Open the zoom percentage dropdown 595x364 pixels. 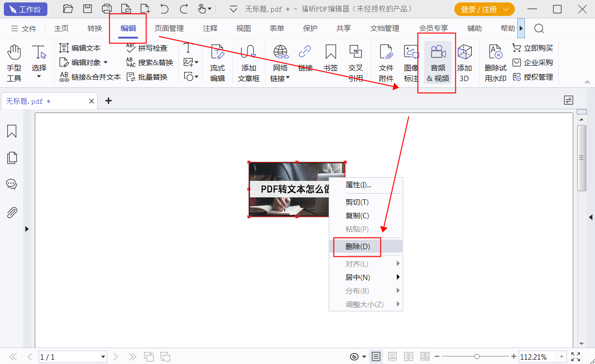point(561,357)
